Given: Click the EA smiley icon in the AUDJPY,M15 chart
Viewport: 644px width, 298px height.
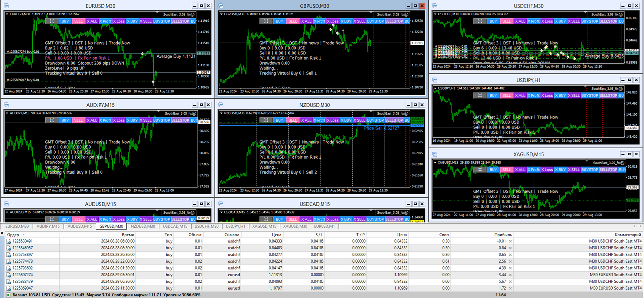Looking at the screenshot, I should (193, 113).
